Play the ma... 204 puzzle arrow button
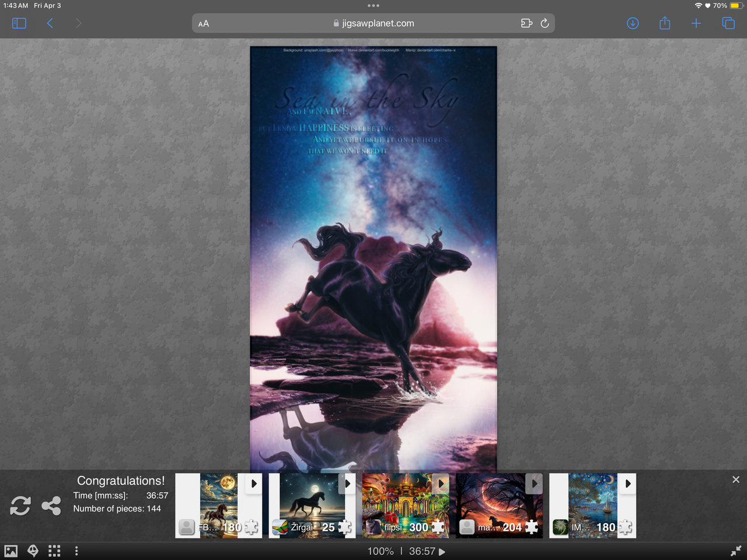Screen dimensions: 747x560 pos(534,484)
